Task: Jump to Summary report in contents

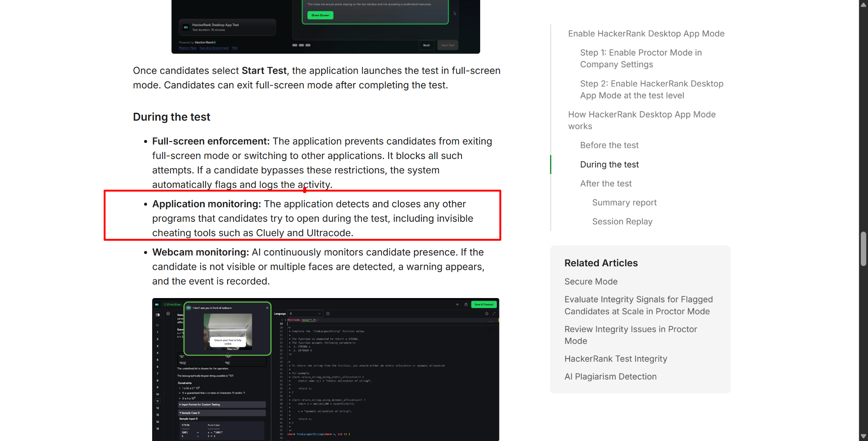Action: pos(624,203)
